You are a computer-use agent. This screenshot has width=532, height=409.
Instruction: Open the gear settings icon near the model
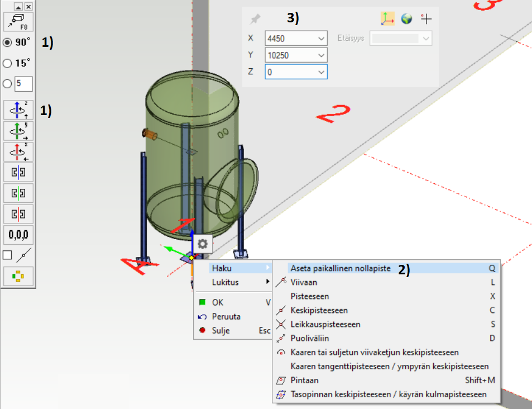[x=202, y=244]
